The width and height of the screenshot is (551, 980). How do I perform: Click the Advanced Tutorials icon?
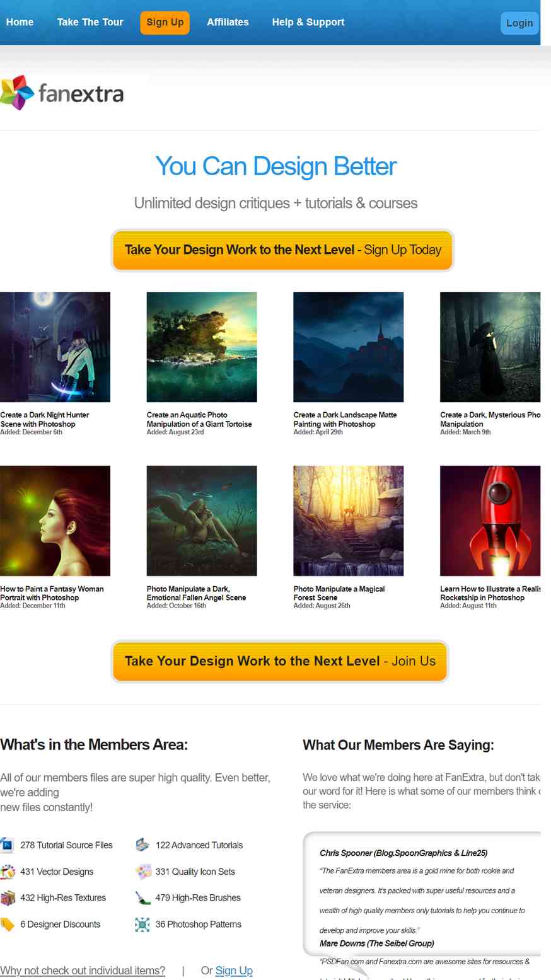(x=142, y=845)
